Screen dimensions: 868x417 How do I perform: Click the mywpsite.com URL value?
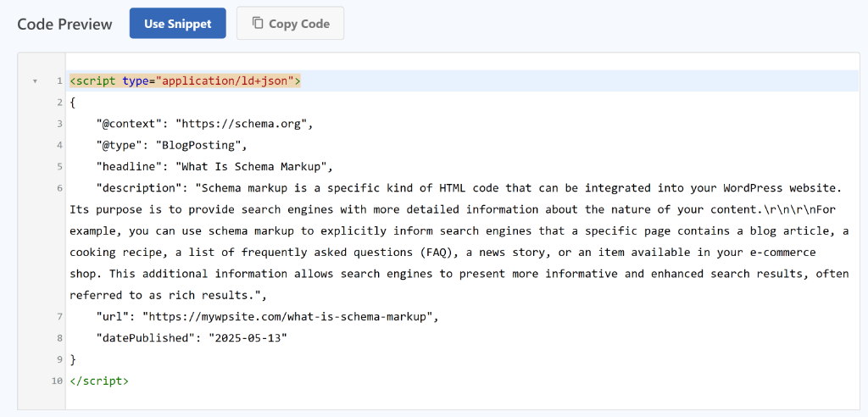coord(287,317)
